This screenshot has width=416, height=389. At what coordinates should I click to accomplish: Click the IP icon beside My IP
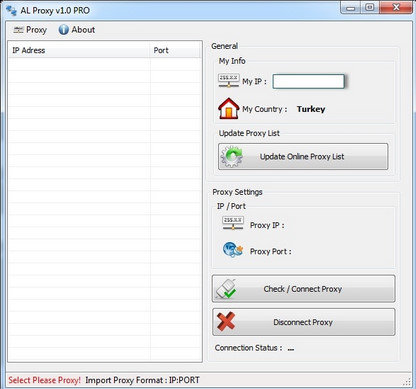[229, 81]
